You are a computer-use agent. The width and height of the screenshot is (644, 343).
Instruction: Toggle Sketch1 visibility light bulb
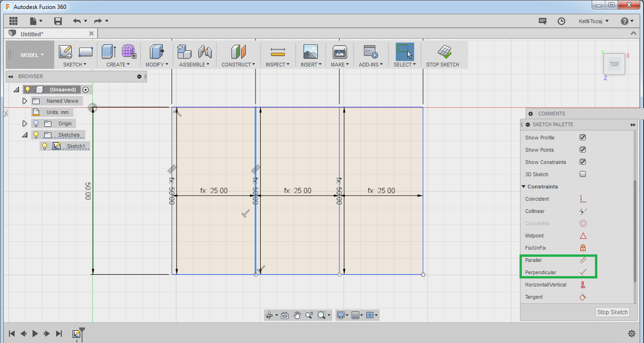45,146
